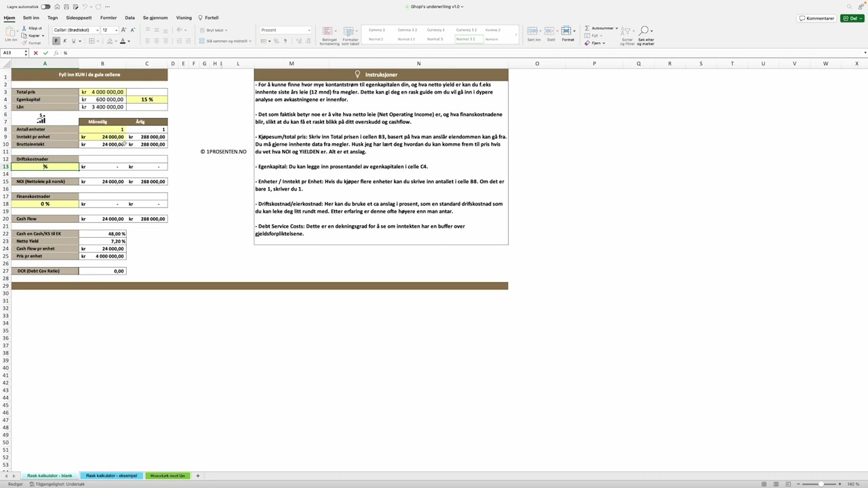Open the Visning ribbon tab

pos(184,18)
